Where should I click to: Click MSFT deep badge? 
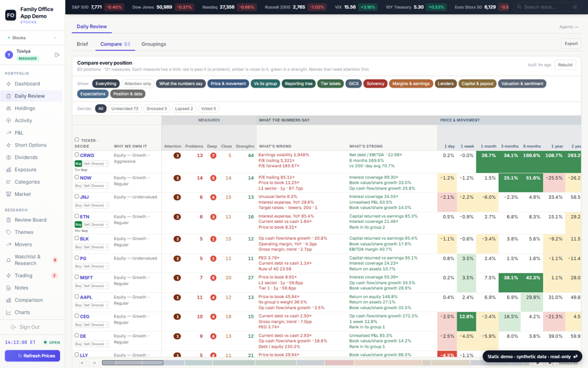[213, 278]
